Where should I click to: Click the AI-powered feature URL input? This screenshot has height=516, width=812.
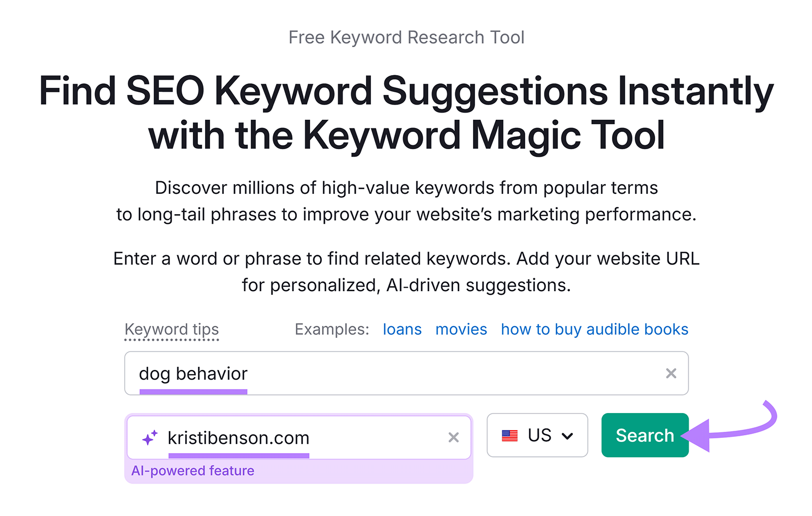tap(304, 437)
